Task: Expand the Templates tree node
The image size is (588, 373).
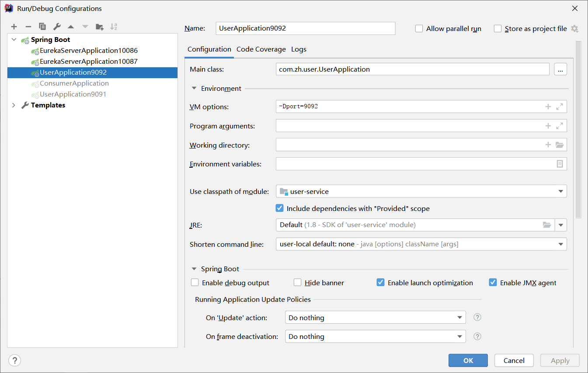Action: (x=14, y=105)
